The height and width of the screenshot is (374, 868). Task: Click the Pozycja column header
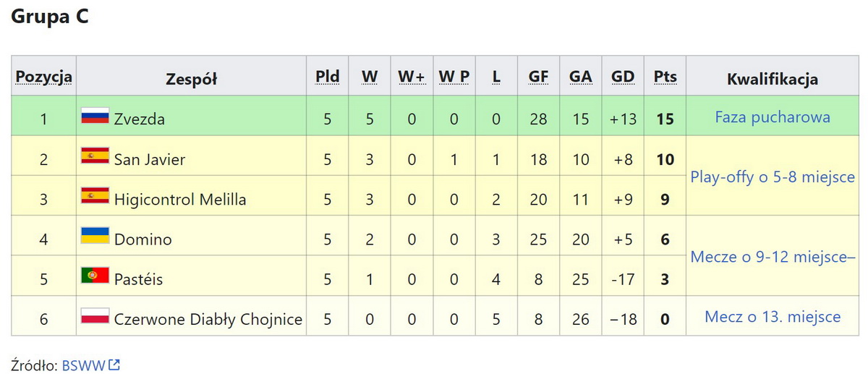tap(44, 77)
